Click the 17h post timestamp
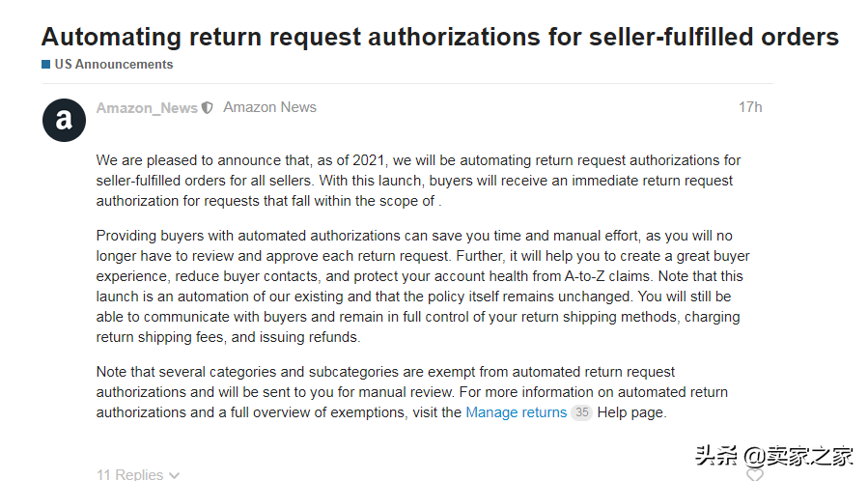Screen dimensions: 868x481 click(750, 107)
